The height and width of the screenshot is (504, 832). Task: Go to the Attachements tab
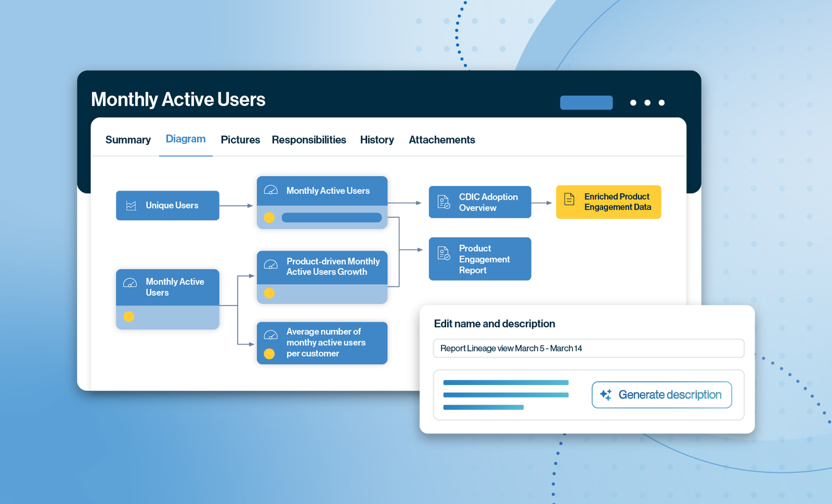441,140
